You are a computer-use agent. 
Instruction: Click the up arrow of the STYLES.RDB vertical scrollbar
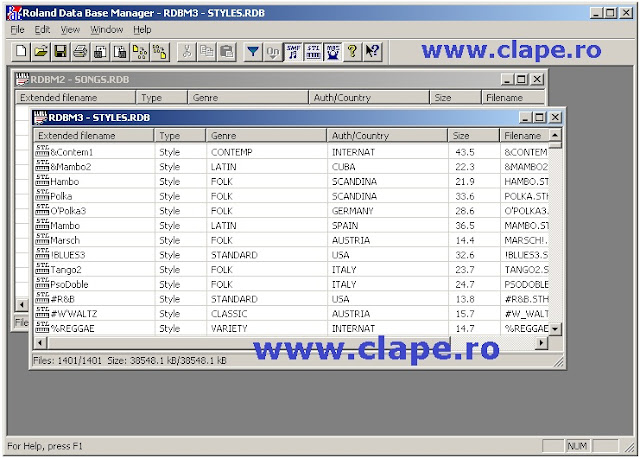(555, 135)
